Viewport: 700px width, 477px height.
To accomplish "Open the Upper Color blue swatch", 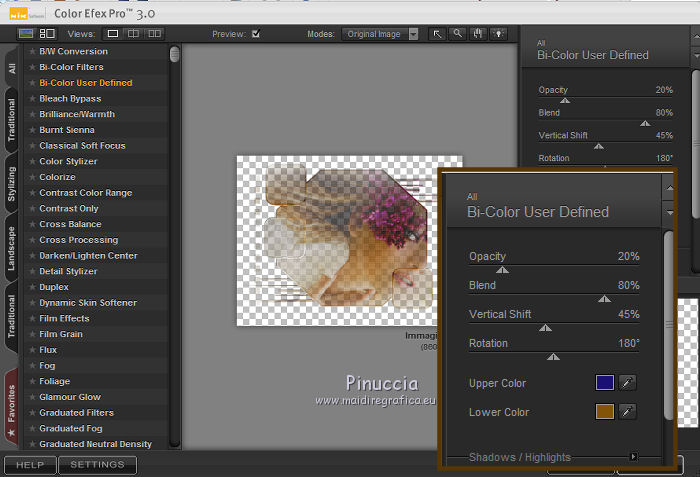I will (604, 383).
